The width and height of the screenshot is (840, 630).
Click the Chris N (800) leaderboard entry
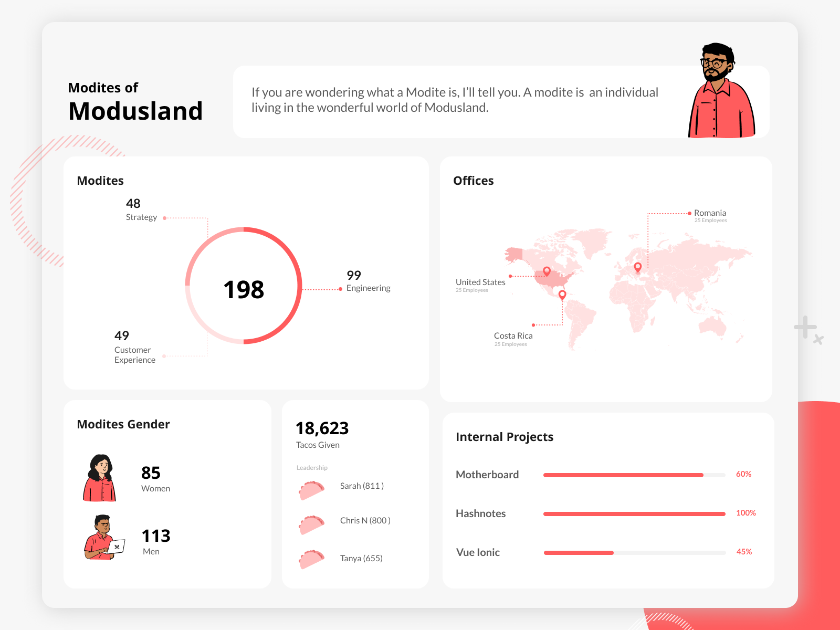pos(365,521)
